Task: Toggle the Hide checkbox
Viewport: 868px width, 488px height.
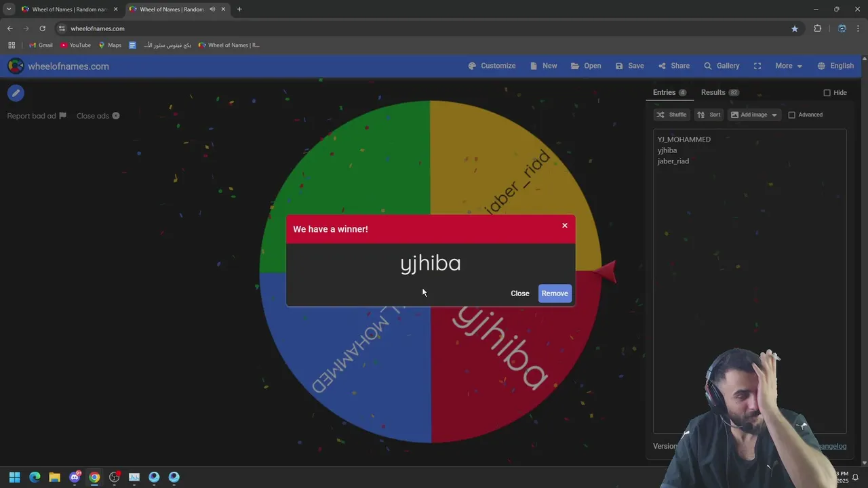Action: 827,93
